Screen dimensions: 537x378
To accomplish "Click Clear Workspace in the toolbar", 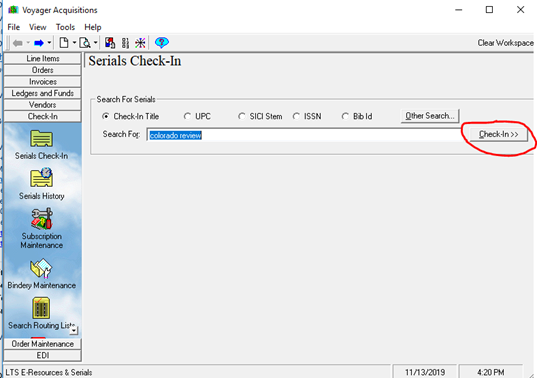I will 505,43.
